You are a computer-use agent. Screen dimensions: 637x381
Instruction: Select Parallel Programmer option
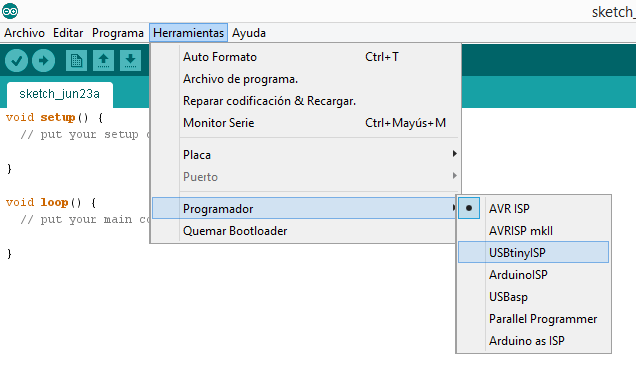pyautogui.click(x=533, y=318)
